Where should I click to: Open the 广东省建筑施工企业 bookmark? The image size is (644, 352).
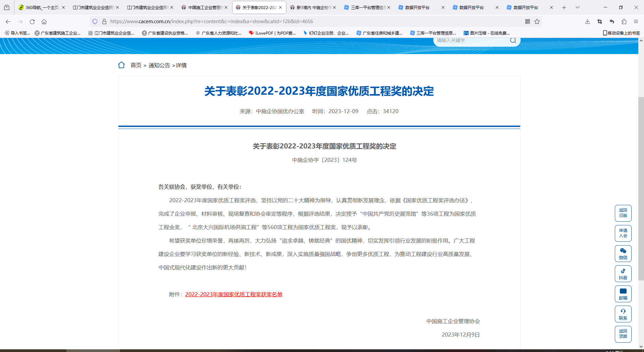tap(58, 33)
